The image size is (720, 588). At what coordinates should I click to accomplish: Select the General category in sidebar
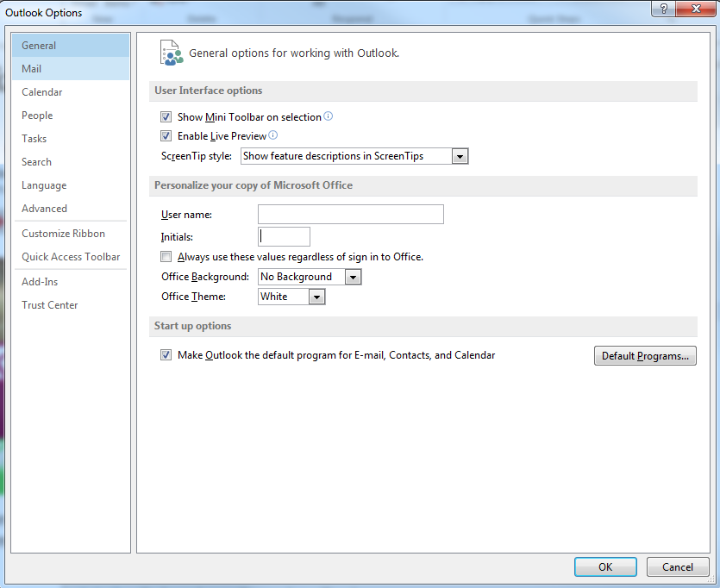coord(71,46)
